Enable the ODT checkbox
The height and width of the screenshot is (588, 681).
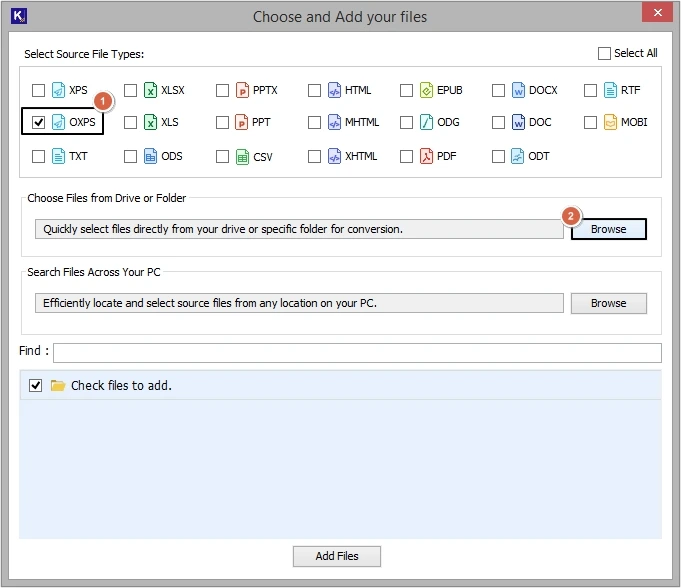[x=499, y=156]
